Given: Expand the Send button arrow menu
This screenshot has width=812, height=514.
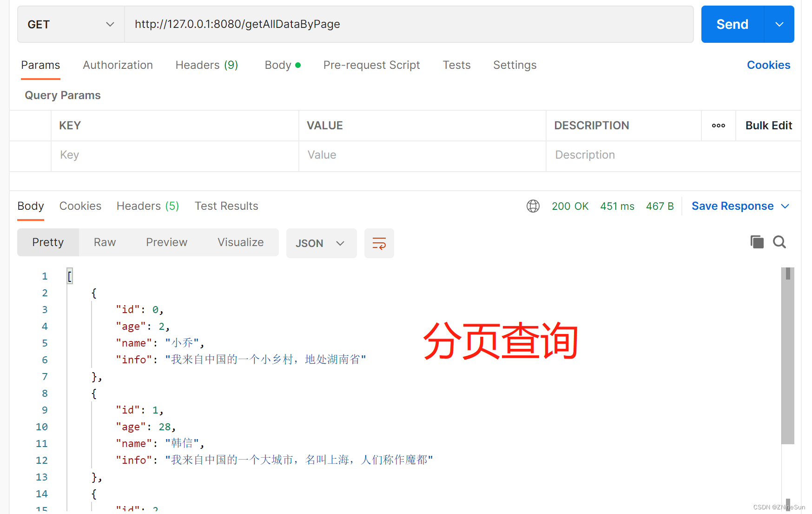Looking at the screenshot, I should point(779,24).
